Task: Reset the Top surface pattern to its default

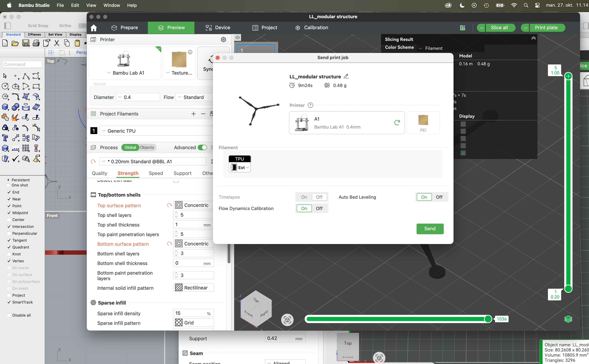Action: (x=169, y=205)
